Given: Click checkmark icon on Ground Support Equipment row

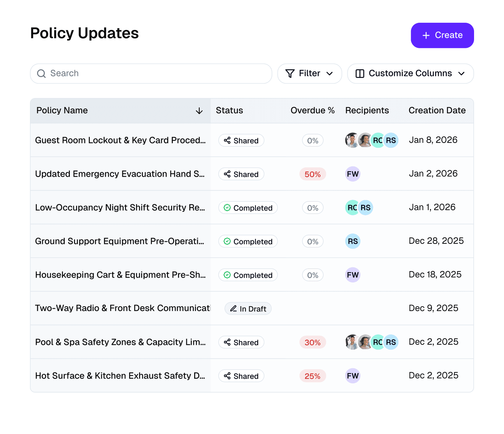Looking at the screenshot, I should [x=227, y=241].
